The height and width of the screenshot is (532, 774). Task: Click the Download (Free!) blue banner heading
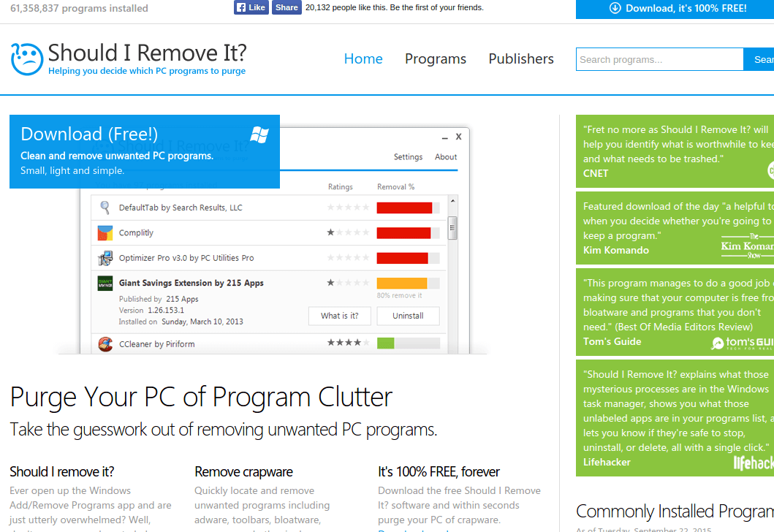(x=89, y=134)
